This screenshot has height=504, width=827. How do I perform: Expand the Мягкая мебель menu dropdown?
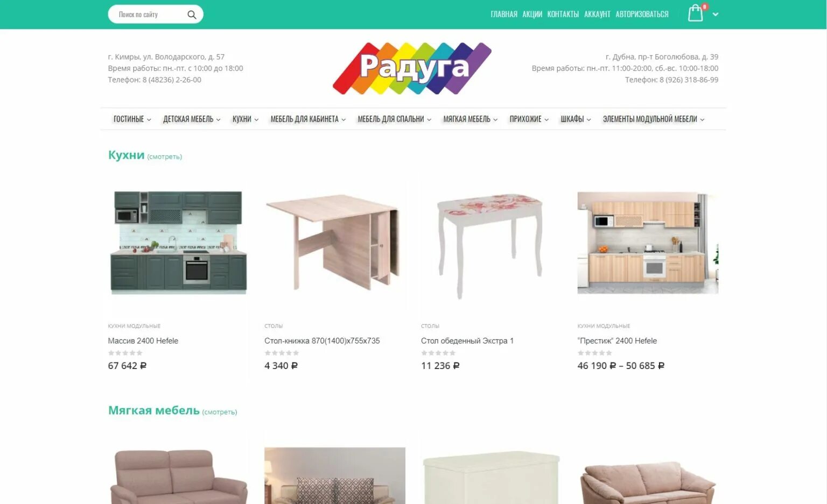pos(470,119)
